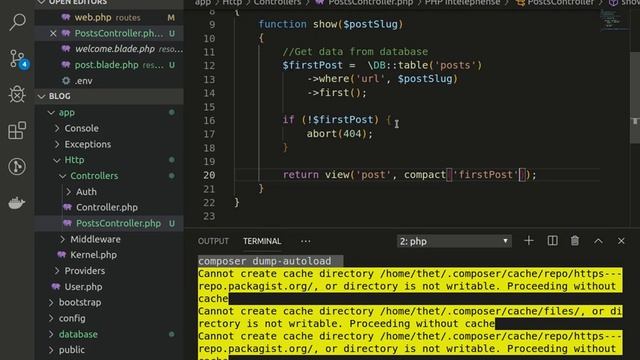Viewport: 640px width, 360px height.
Task: Open Source Control view with 4 changes
Action: (x=18, y=59)
